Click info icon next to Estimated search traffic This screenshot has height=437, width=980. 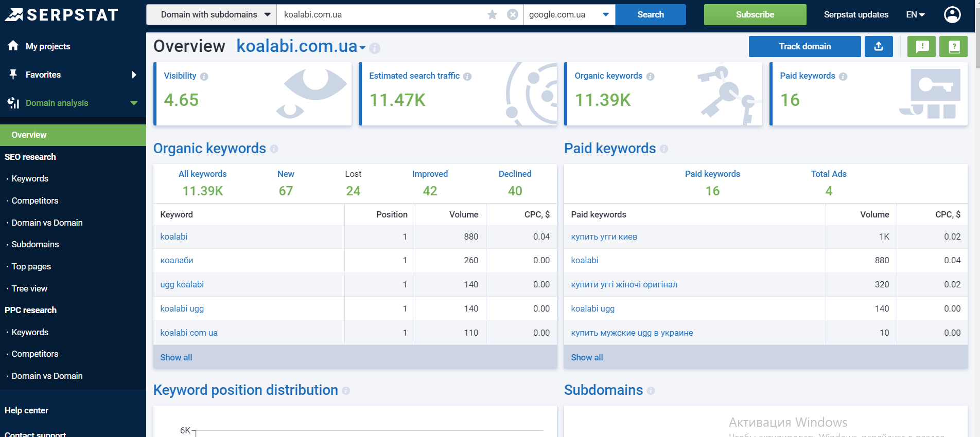(x=467, y=77)
